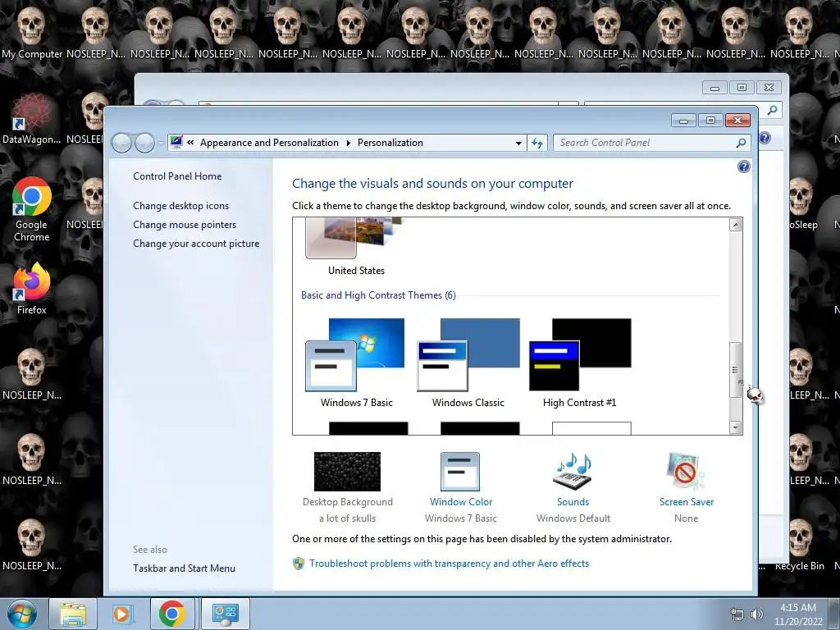Select the My Computer desktop icon
Screen dimensions: 840x630
pyautogui.click(x=32, y=32)
